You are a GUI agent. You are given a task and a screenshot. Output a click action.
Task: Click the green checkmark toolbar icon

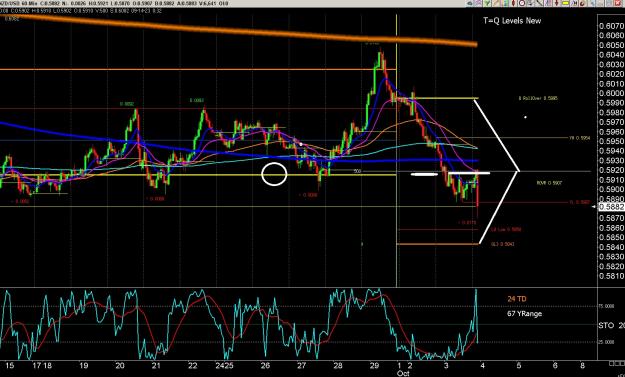pyautogui.click(x=487, y=3)
